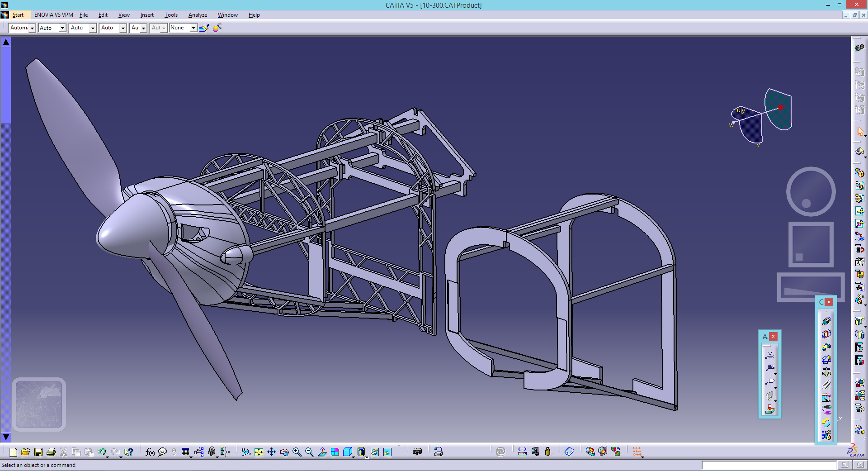The height and width of the screenshot is (471, 868).
Task: Click the power input command field
Action: [769, 465]
